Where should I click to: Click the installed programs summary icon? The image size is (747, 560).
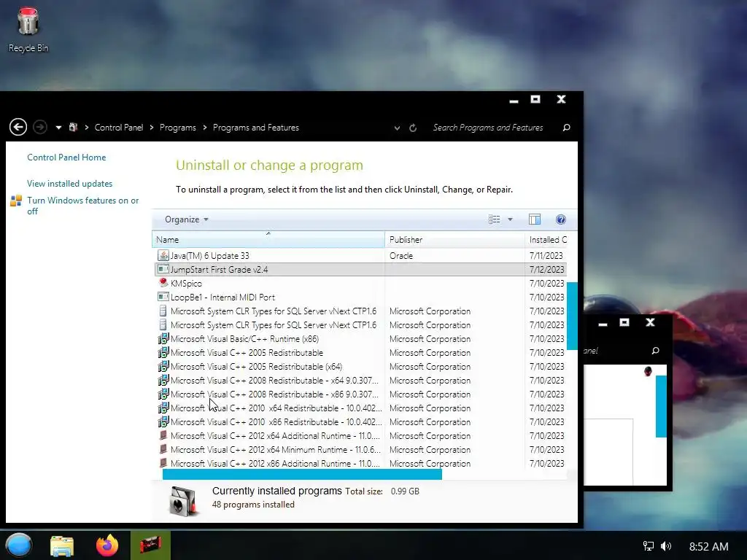coord(183,501)
